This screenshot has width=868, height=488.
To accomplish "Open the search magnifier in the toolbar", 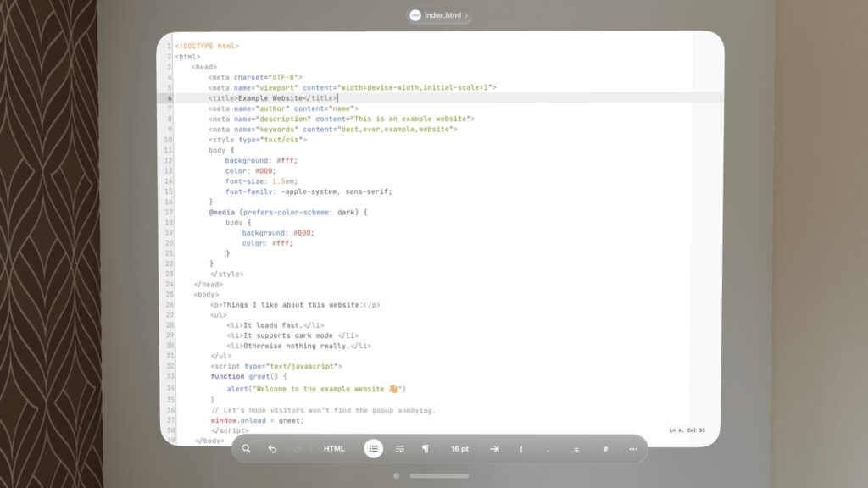I will tap(247, 449).
